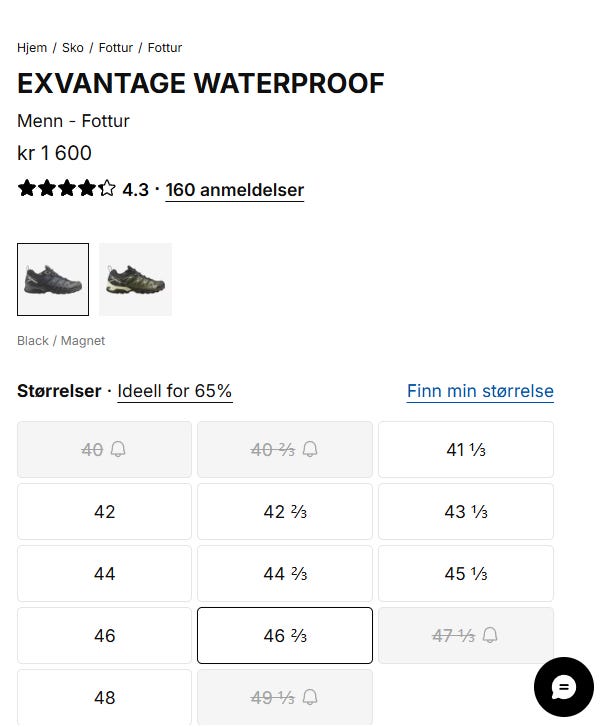The height and width of the screenshot is (727, 611).
Task: Open the Ideell for 65% fit info
Action: click(x=175, y=391)
